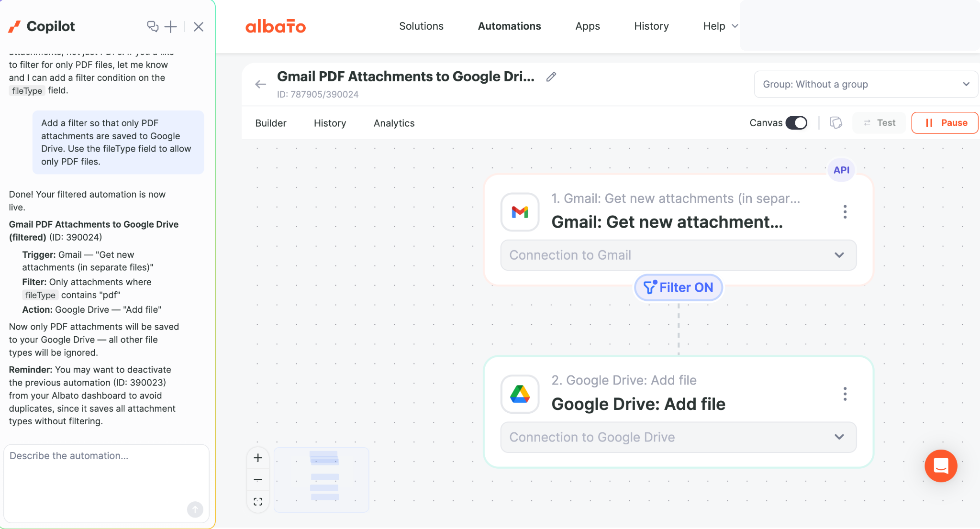Edit automation name with pencil icon
This screenshot has height=529, width=980.
(551, 77)
